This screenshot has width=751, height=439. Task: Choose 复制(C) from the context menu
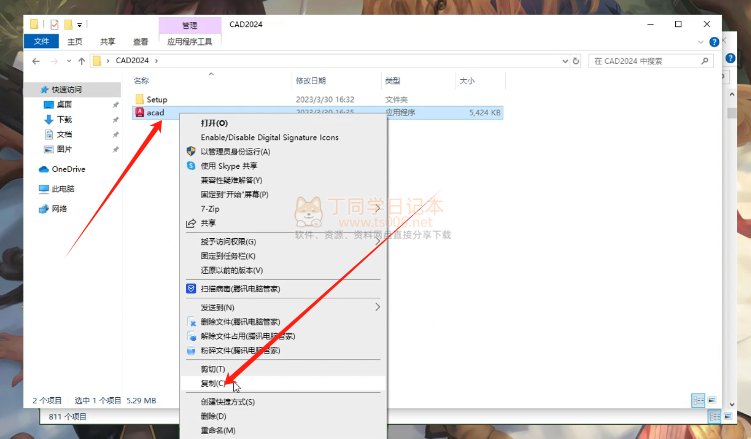pos(284,383)
